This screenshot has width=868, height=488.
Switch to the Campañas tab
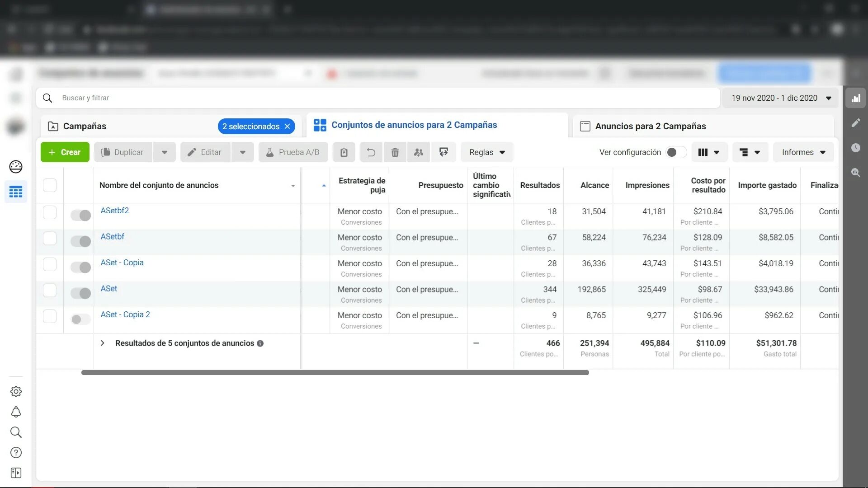click(85, 126)
